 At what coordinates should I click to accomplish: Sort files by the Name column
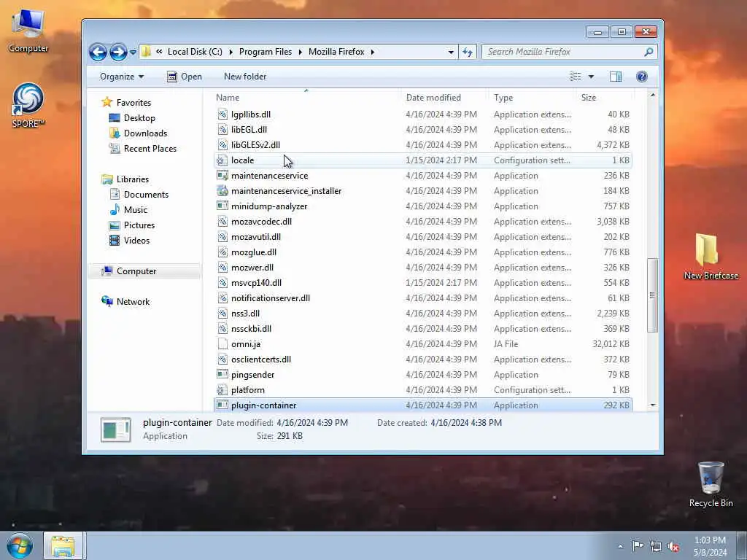pyautogui.click(x=228, y=98)
